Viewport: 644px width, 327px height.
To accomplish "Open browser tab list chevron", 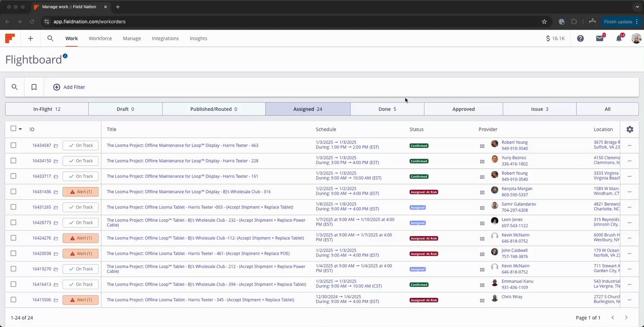I will 637,7.
